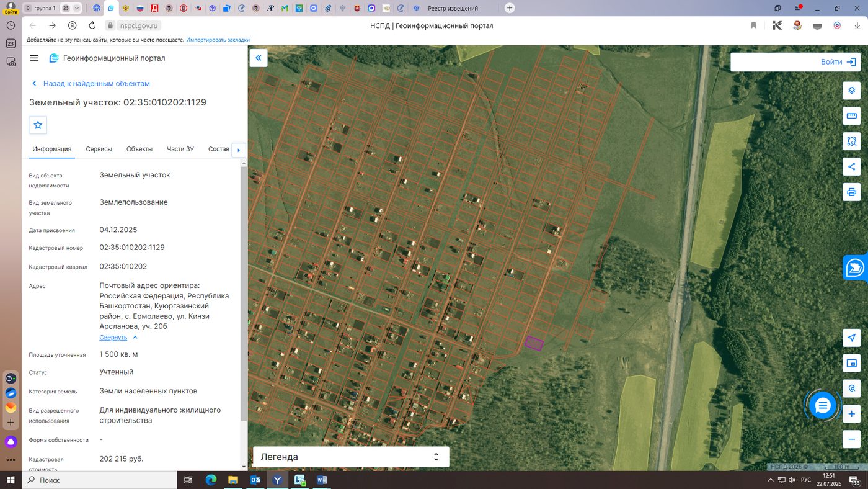
Task: Open the map layers icon
Action: tap(851, 91)
